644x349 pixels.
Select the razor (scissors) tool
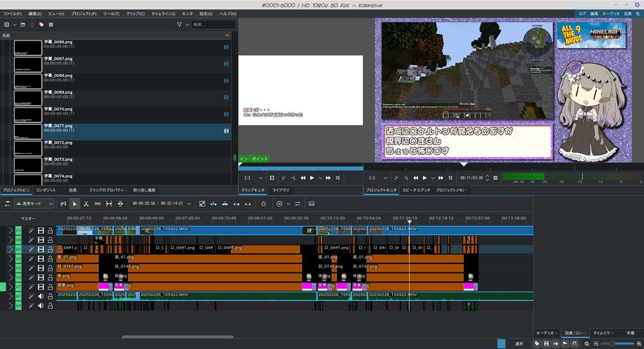(86, 203)
